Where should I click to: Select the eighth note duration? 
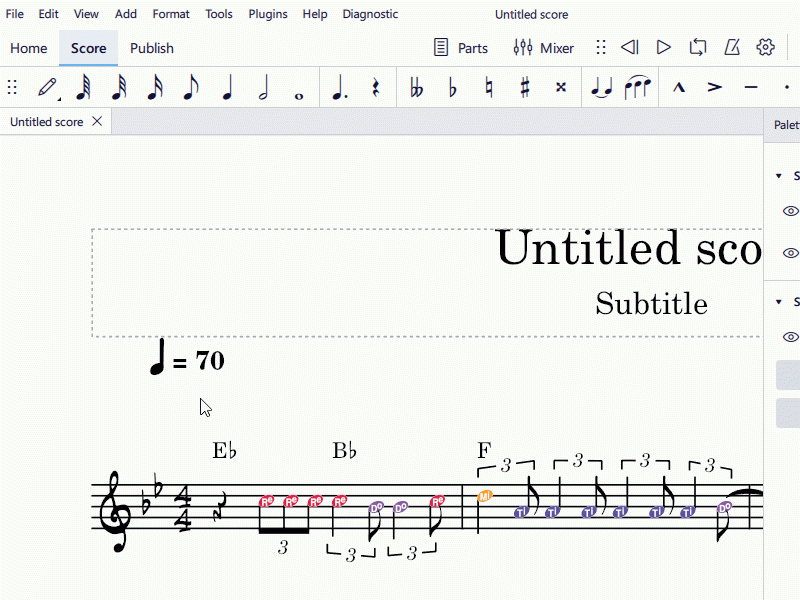point(190,87)
